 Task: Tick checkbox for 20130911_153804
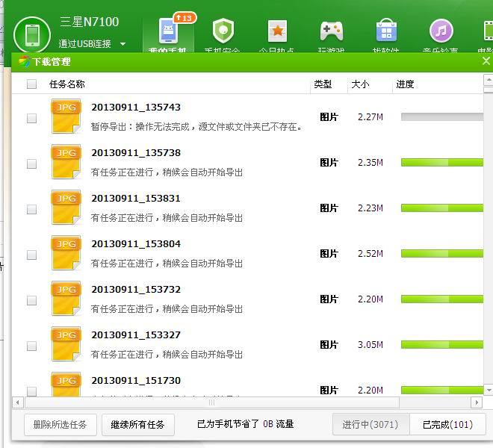point(32,255)
